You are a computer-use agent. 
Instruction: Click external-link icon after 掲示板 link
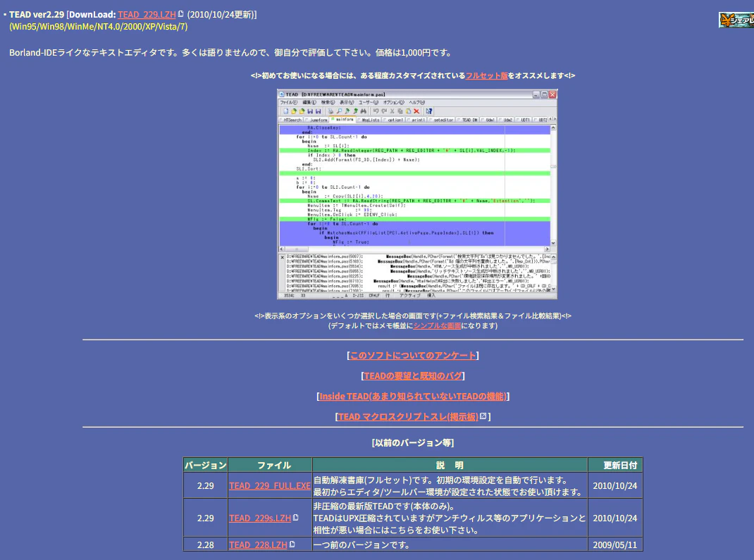pos(483,416)
